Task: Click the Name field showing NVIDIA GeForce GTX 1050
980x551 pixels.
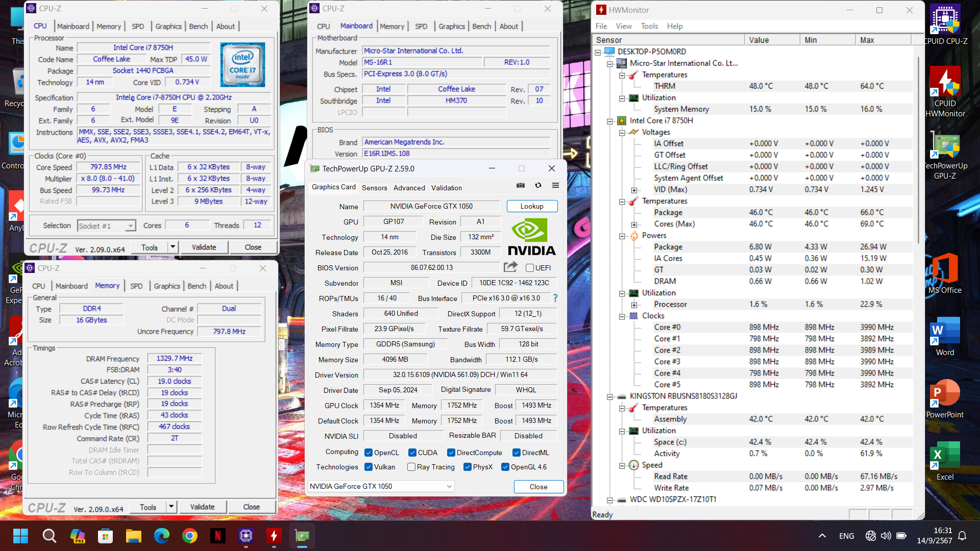Action: click(x=431, y=206)
